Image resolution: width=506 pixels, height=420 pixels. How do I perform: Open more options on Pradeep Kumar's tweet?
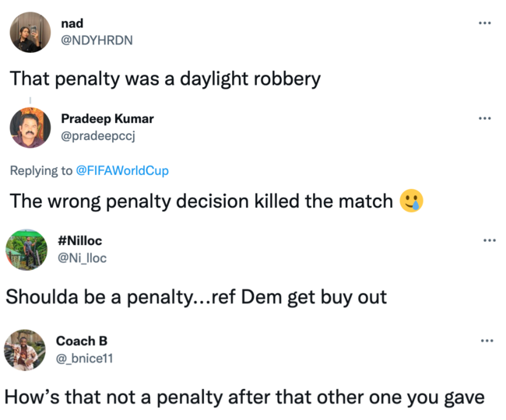click(484, 118)
